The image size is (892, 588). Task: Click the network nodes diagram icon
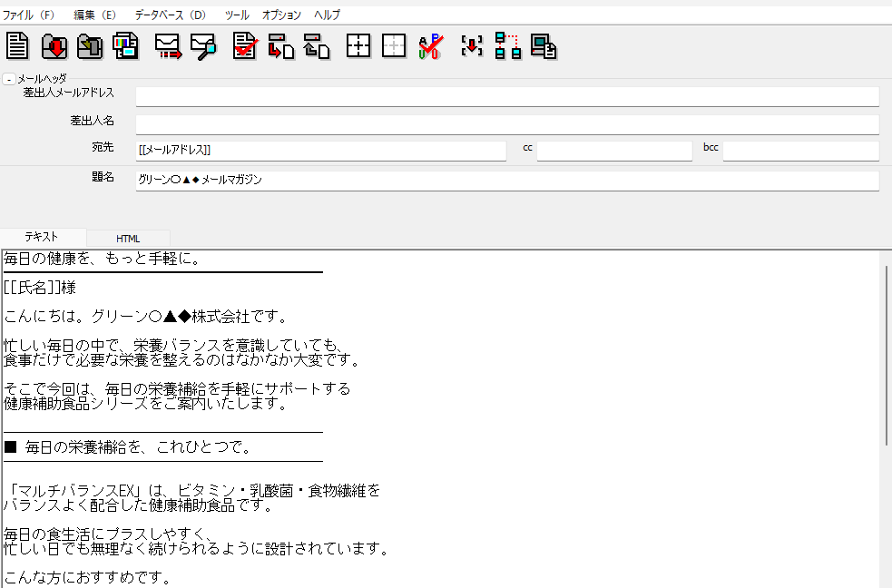click(x=507, y=46)
